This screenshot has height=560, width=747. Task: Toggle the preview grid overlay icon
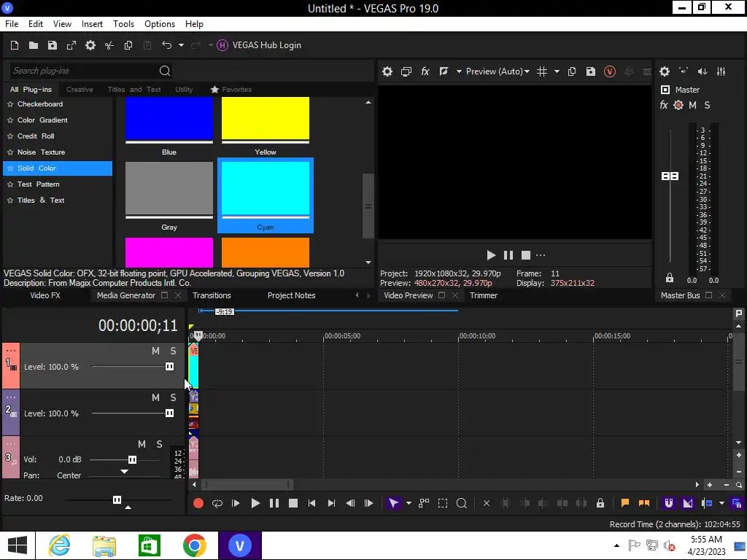pyautogui.click(x=542, y=71)
